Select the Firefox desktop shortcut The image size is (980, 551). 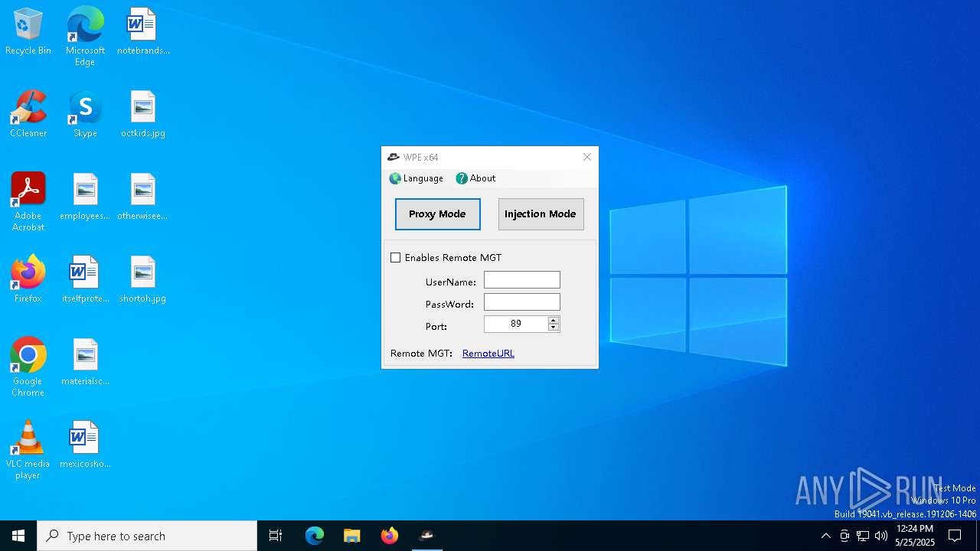(x=28, y=279)
